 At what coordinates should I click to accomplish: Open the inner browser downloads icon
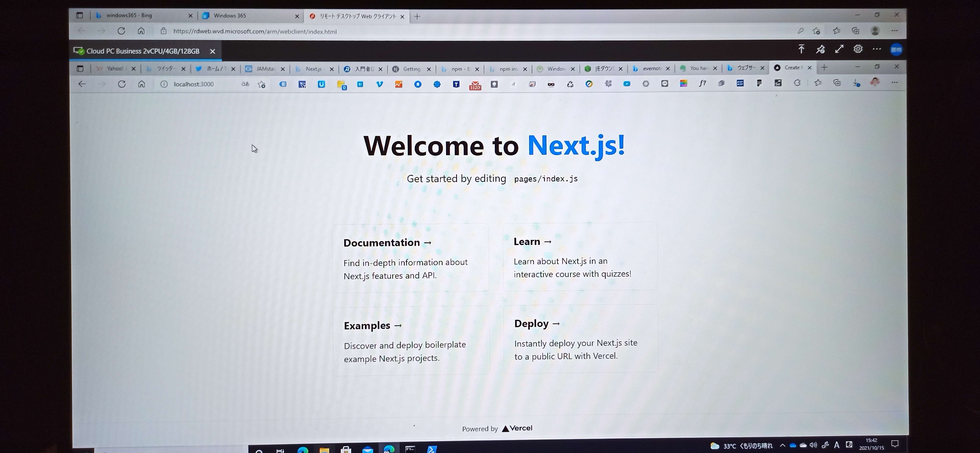856,83
